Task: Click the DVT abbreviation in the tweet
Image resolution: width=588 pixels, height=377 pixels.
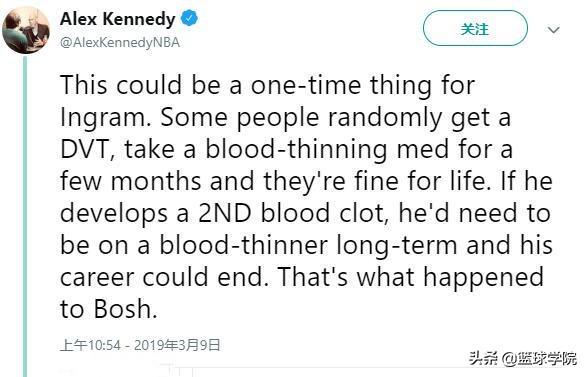Action: coord(87,149)
